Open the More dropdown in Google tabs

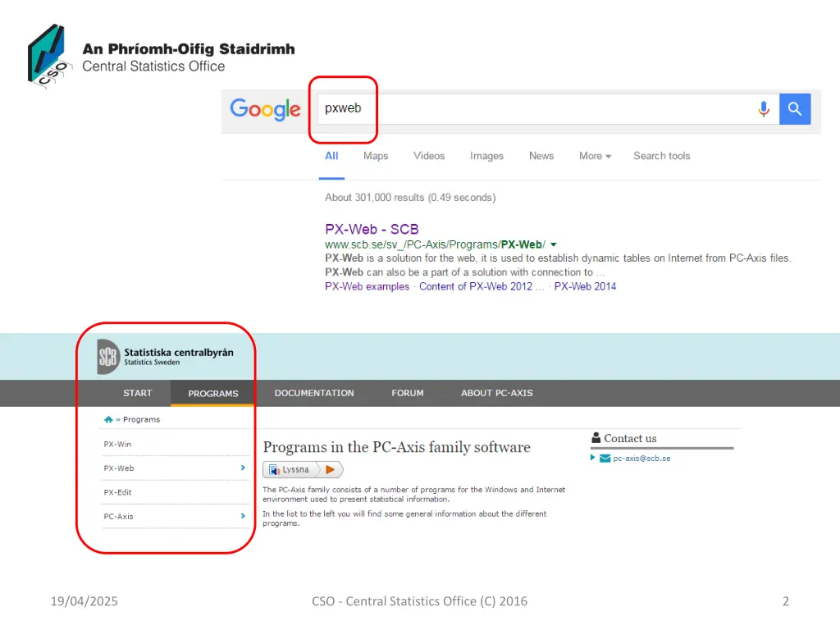(595, 156)
